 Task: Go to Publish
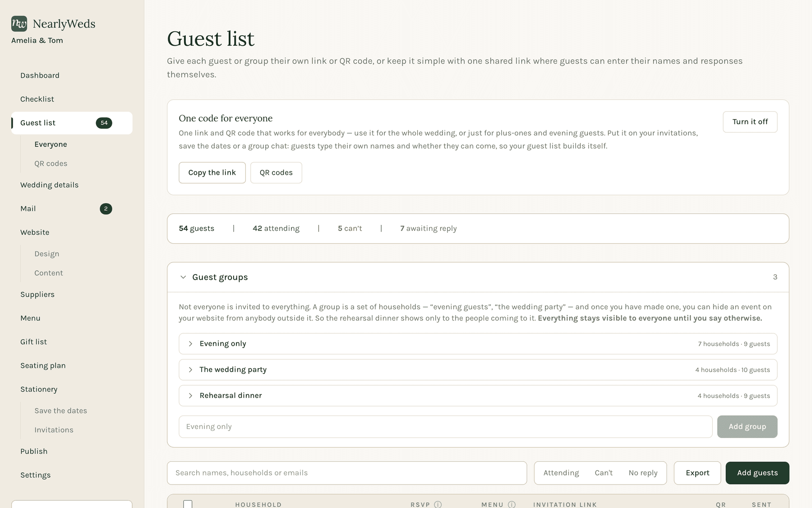(x=72, y=451)
